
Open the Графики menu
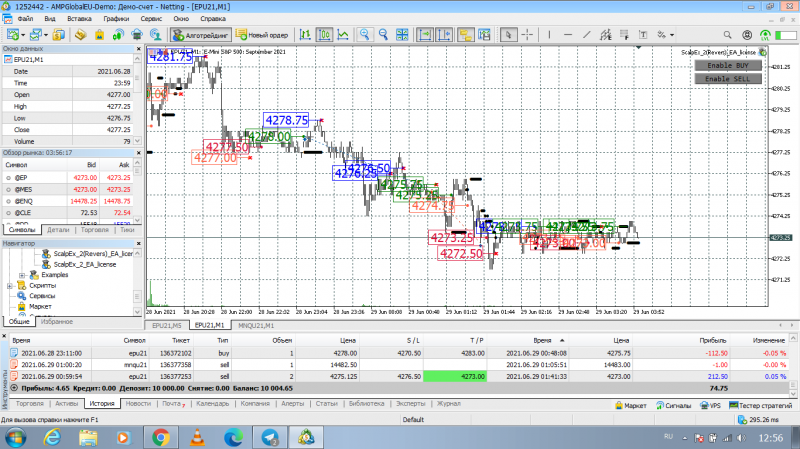[116, 18]
